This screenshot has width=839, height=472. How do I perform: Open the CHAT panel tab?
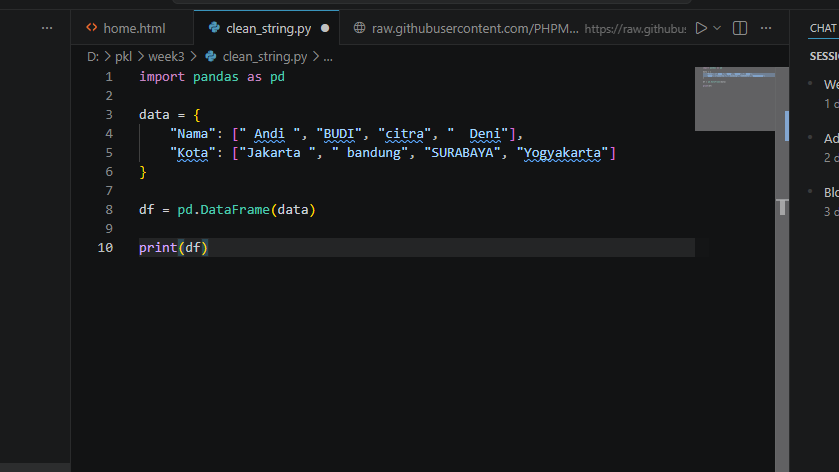(823, 28)
